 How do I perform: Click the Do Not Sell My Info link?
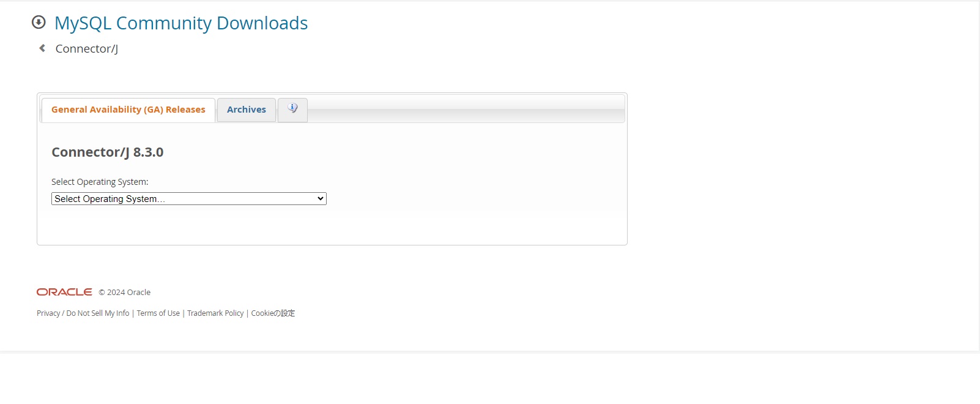pos(98,313)
